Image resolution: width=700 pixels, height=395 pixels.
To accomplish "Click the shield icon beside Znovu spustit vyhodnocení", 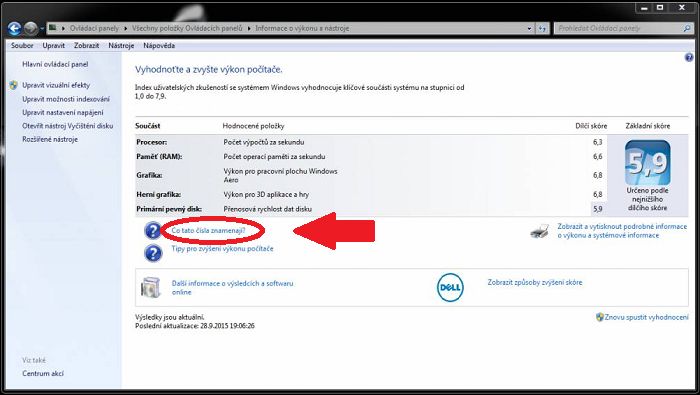I will coord(600,317).
